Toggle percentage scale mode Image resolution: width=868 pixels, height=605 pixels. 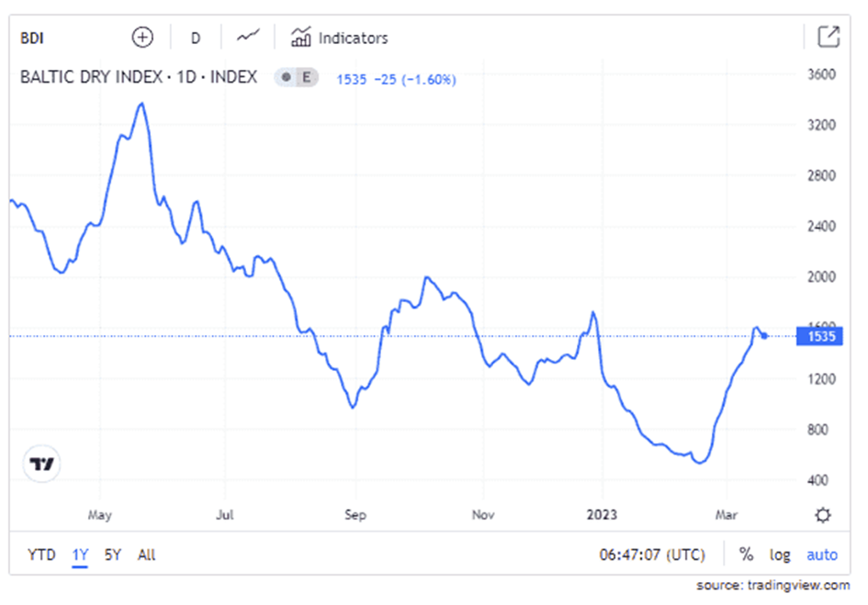tap(746, 555)
